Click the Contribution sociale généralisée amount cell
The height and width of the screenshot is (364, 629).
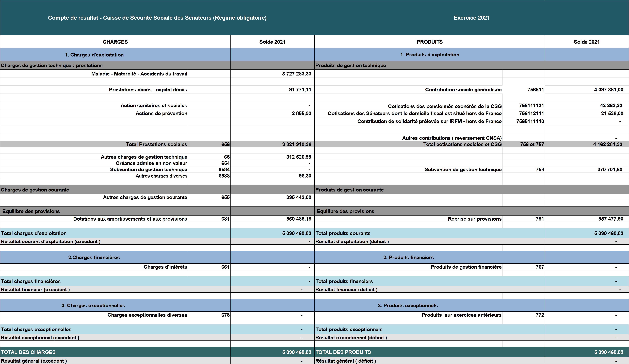tap(608, 90)
